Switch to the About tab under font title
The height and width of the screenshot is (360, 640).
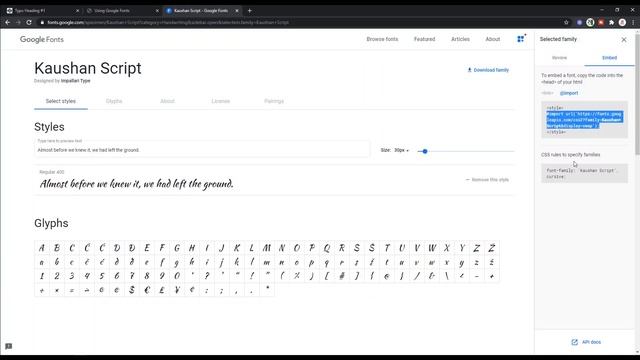tap(167, 101)
